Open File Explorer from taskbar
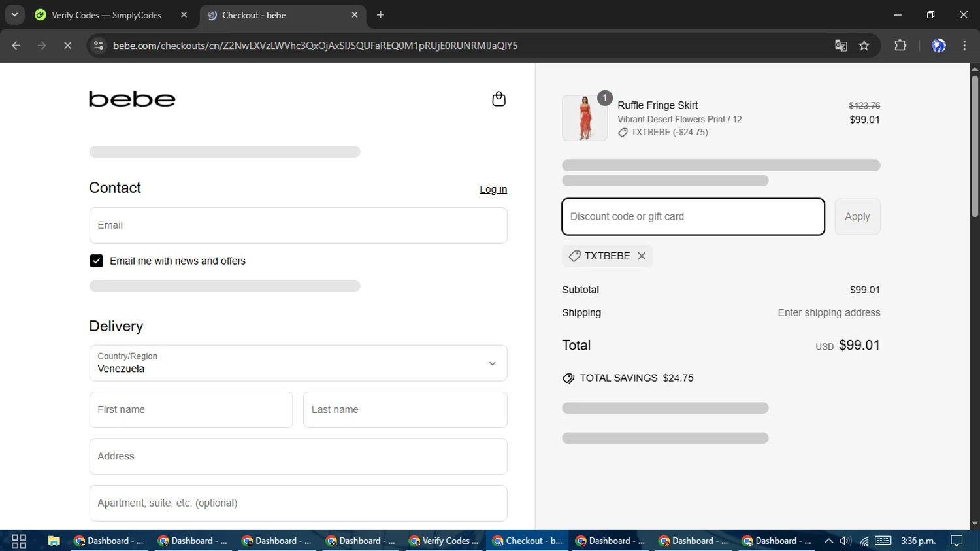 [54, 541]
